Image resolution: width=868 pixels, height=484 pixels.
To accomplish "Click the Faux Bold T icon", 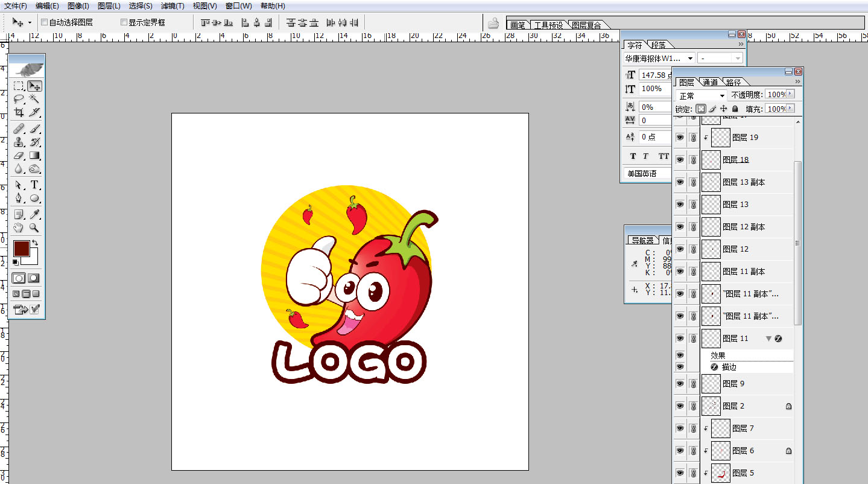I will pos(633,156).
